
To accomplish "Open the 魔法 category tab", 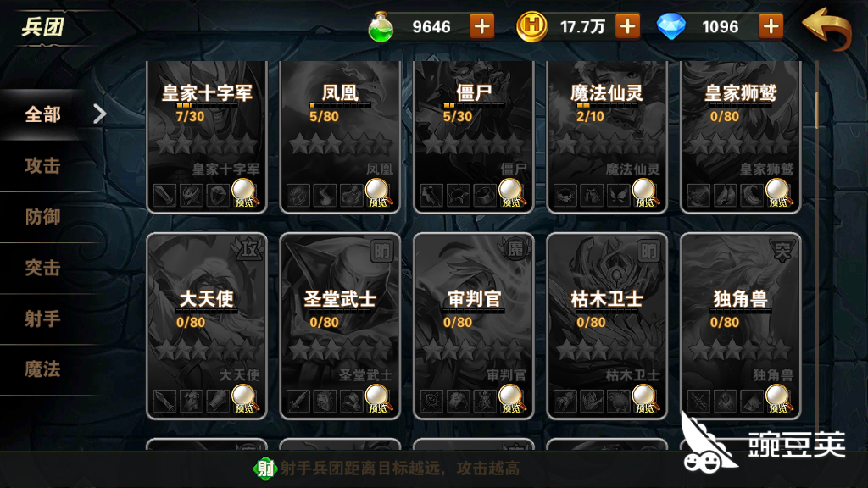I will point(42,369).
